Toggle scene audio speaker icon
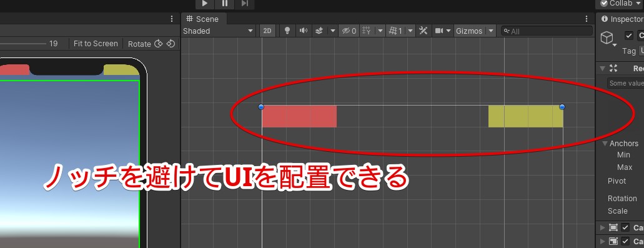 point(304,31)
